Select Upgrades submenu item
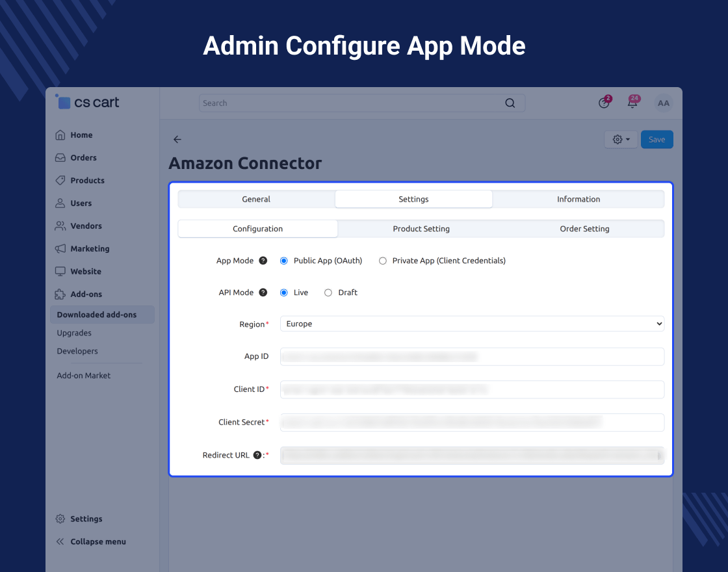The width and height of the screenshot is (728, 572). pyautogui.click(x=74, y=333)
